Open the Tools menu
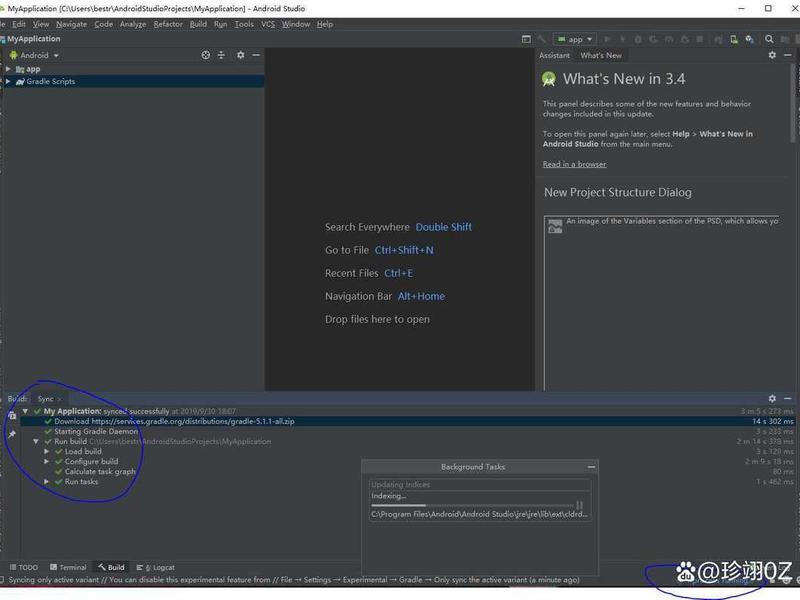 (x=244, y=24)
